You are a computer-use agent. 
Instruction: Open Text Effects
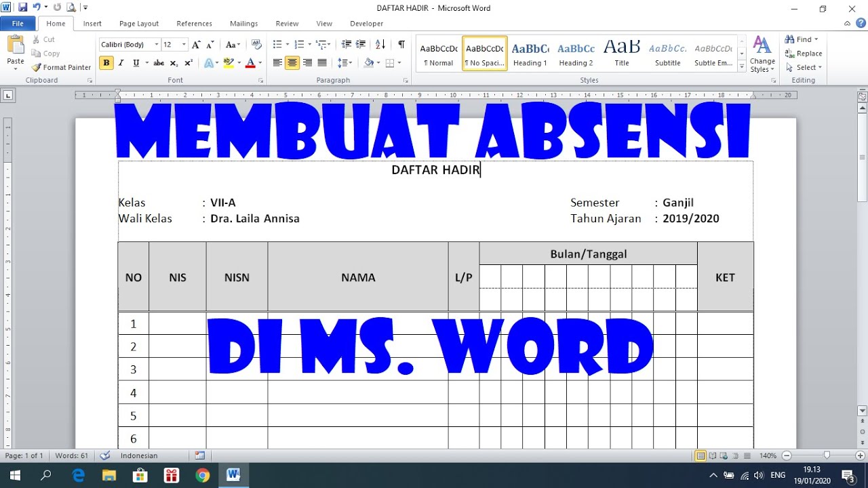210,63
